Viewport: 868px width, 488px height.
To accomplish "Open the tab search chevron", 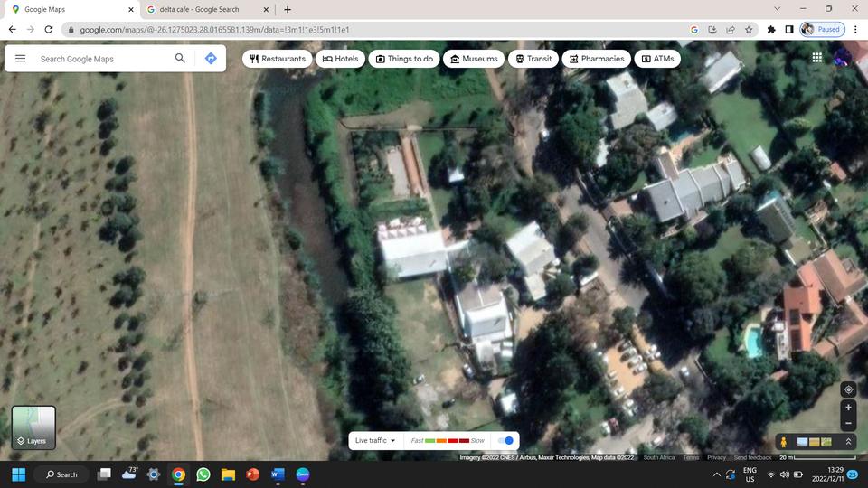I will pos(778,9).
